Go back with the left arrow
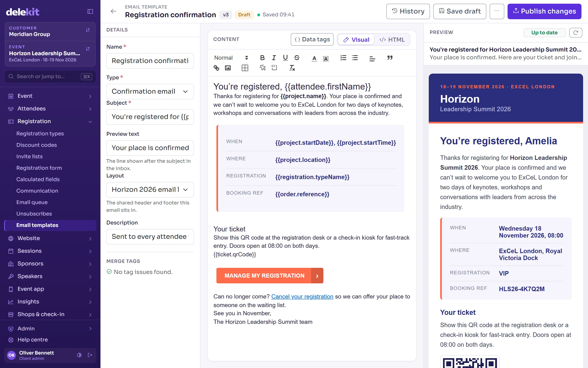 [x=114, y=11]
